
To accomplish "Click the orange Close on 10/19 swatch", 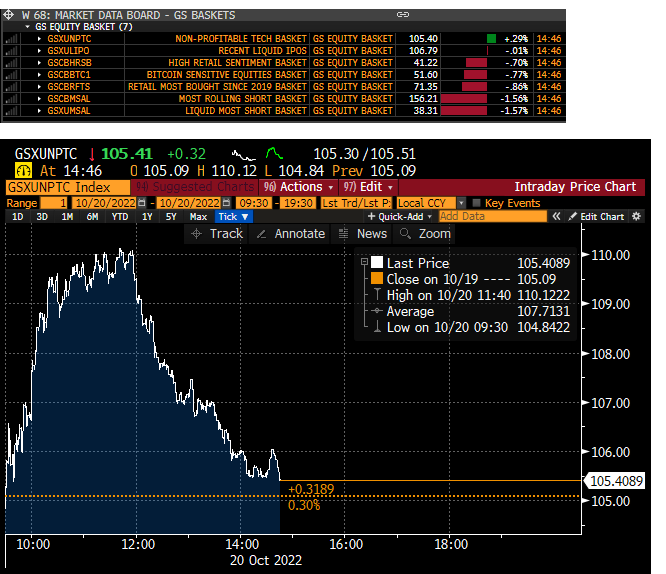I will click(x=377, y=278).
